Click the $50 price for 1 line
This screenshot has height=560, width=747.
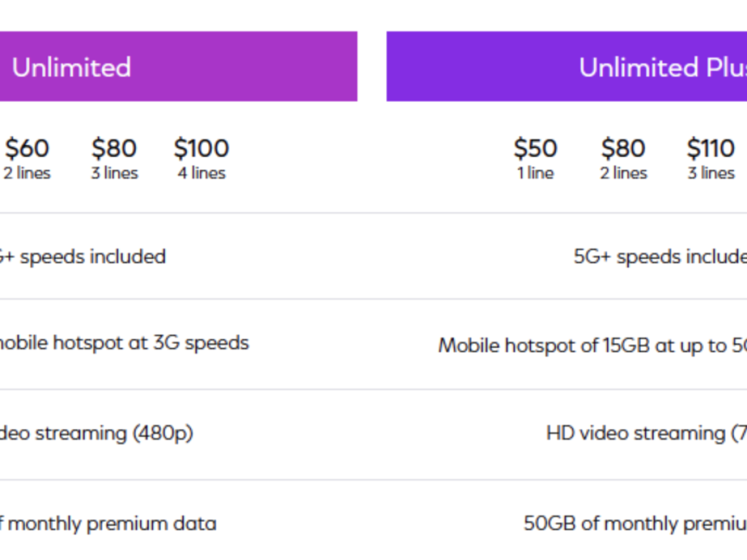point(535,149)
